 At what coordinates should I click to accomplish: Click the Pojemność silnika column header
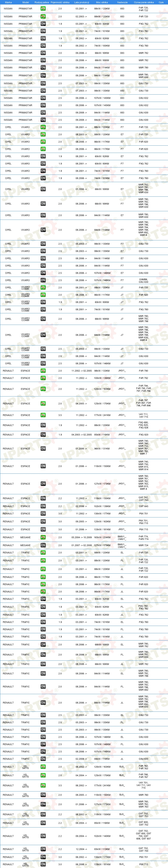coord(60,2)
